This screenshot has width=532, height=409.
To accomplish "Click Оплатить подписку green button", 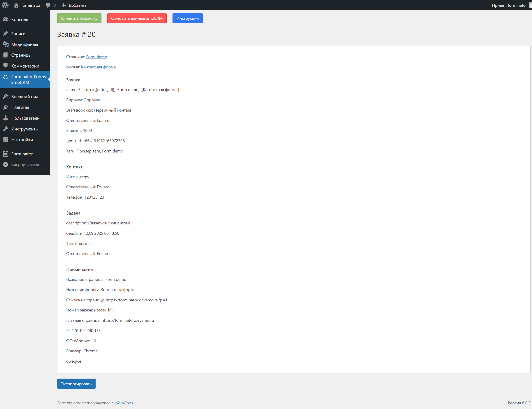I will pyautogui.click(x=79, y=18).
